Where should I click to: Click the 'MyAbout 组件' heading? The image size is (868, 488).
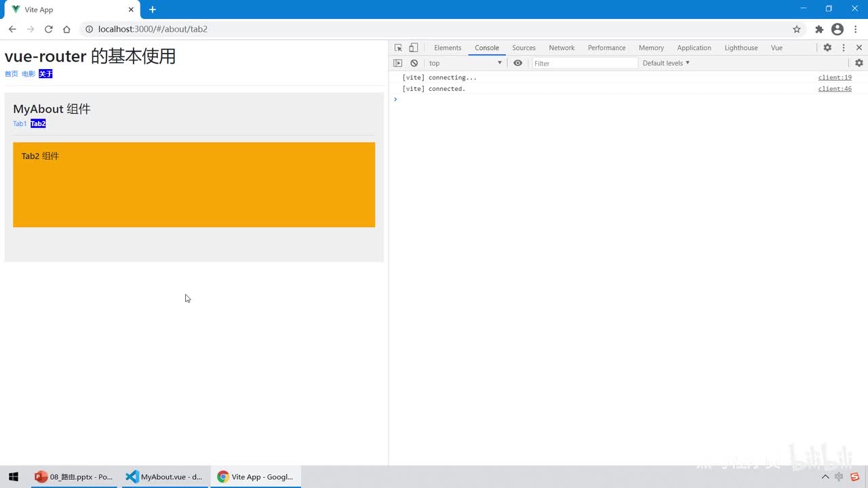52,109
